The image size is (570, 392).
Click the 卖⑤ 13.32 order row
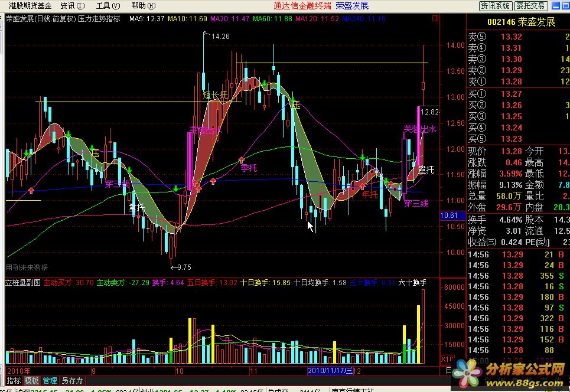pyautogui.click(x=519, y=37)
